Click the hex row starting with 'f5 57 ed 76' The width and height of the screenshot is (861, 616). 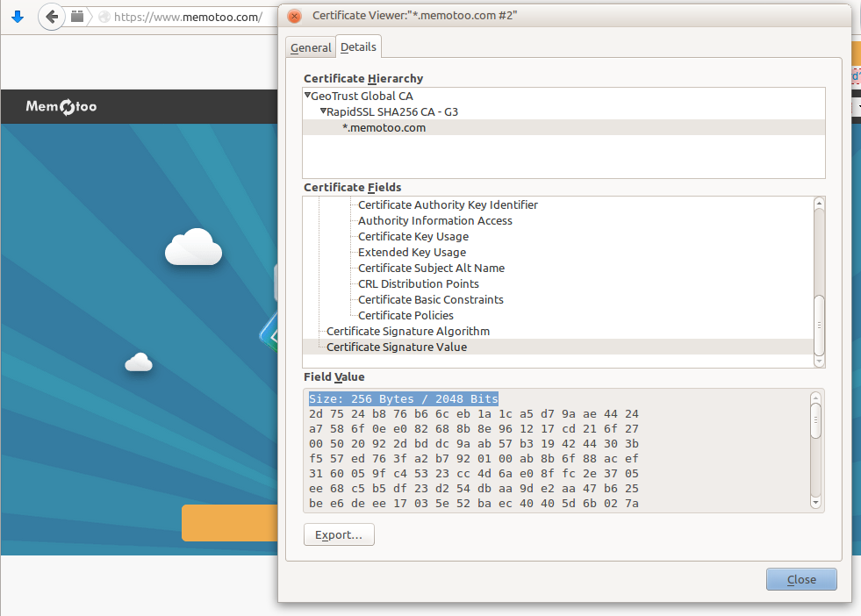pos(474,458)
